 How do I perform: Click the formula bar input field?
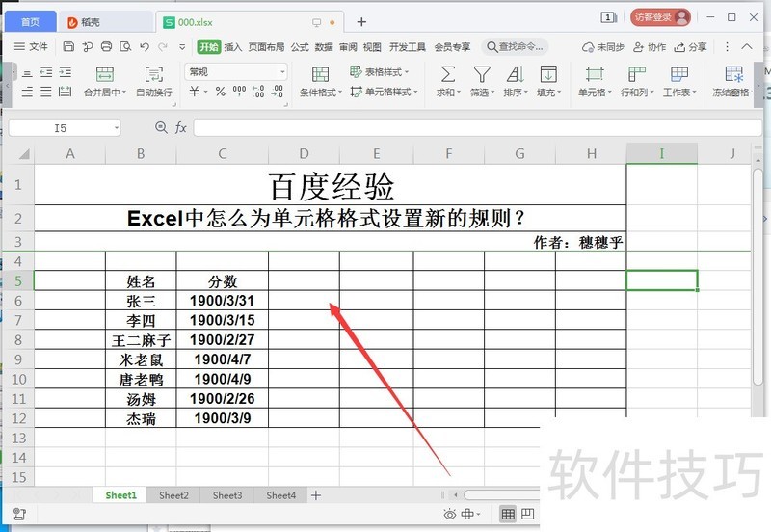477,128
